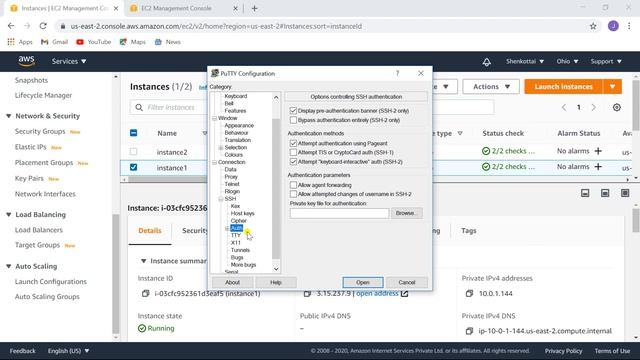This screenshot has height=360, width=640.
Task: Collapse the Auto Scaling section
Action: pyautogui.click(x=9, y=266)
